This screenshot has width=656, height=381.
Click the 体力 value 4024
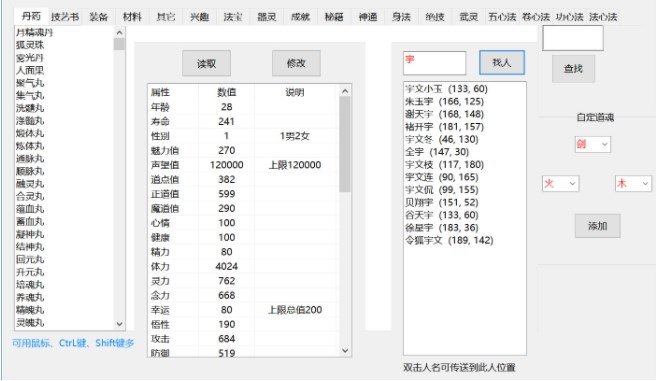[226, 266]
